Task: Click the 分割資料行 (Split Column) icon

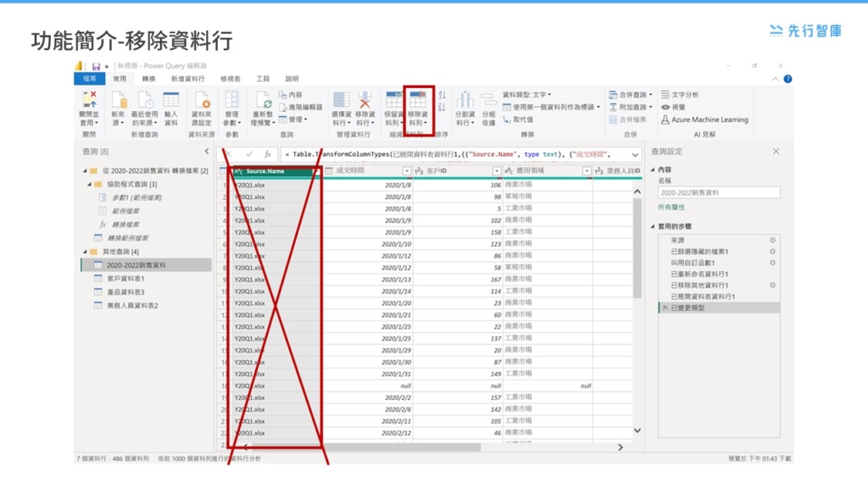Action: coord(465,110)
